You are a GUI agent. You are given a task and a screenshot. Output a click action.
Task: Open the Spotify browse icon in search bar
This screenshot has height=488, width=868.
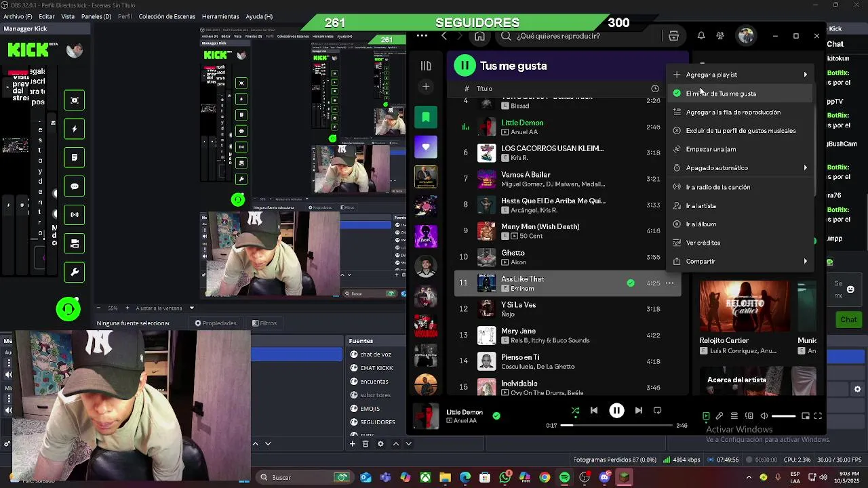click(673, 36)
